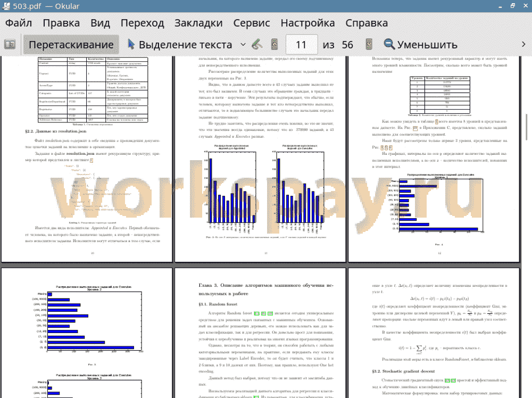The image size is (532, 398).
Task: Click the total page count 56
Action: pyautogui.click(x=347, y=45)
